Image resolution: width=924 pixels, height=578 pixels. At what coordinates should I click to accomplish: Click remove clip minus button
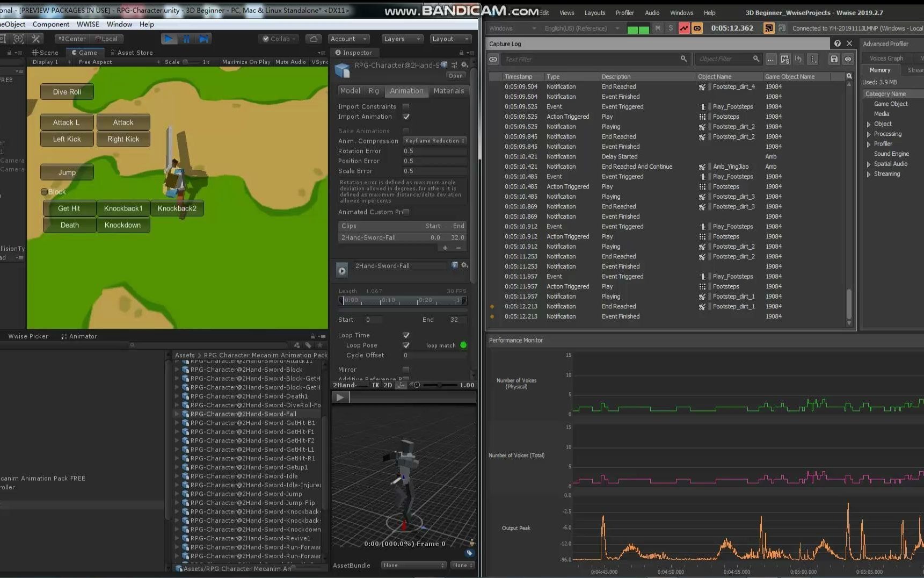[x=458, y=248]
